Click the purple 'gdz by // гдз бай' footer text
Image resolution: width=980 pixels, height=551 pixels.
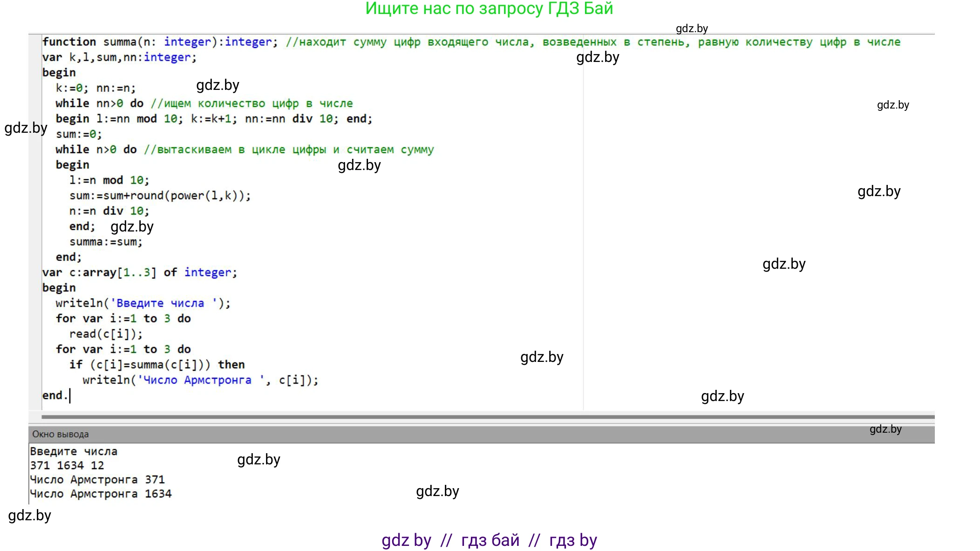(489, 540)
